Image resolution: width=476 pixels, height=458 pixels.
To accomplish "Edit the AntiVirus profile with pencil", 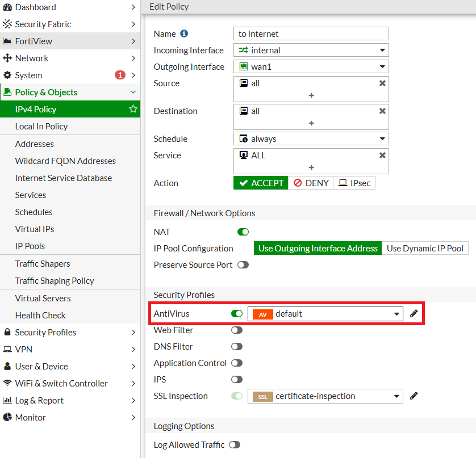I will click(x=414, y=314).
